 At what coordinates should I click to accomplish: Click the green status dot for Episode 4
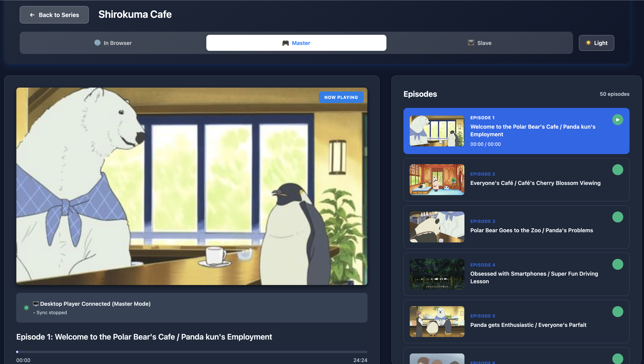(617, 264)
